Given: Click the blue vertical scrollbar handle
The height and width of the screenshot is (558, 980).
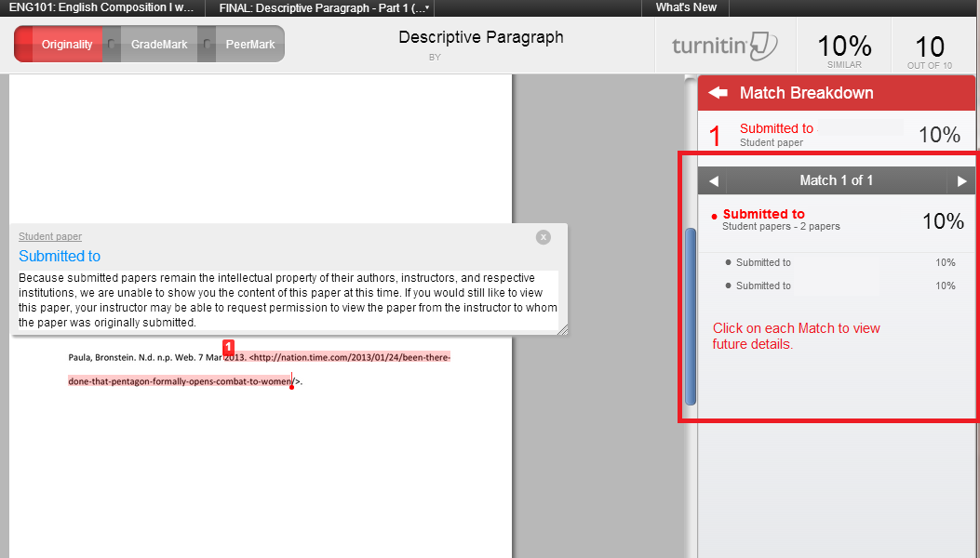Looking at the screenshot, I should tap(691, 316).
